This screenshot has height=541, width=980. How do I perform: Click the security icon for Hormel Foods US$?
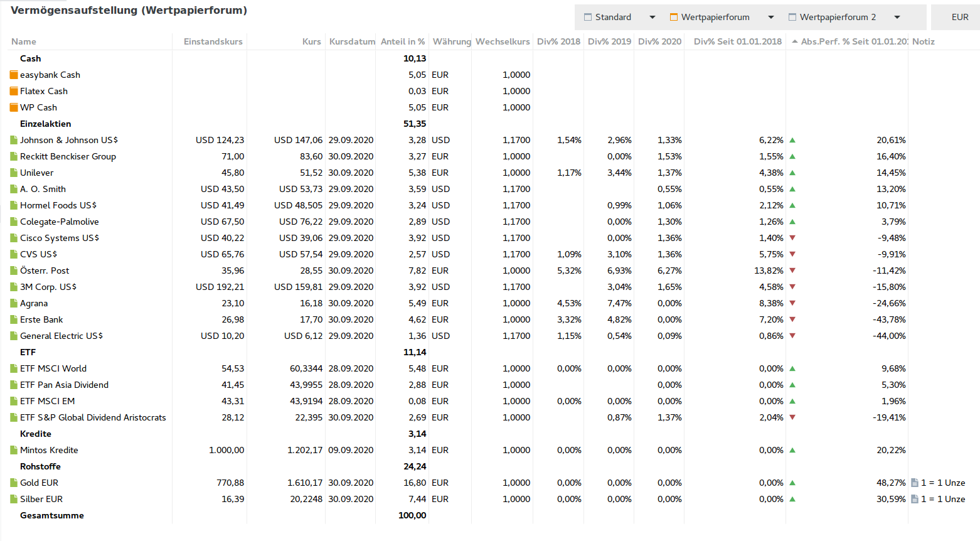click(x=14, y=205)
